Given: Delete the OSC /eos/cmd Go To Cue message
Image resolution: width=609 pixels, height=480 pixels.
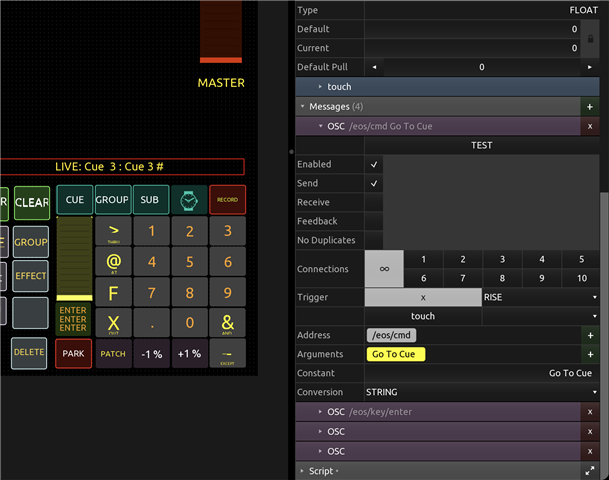Looking at the screenshot, I should tap(590, 126).
